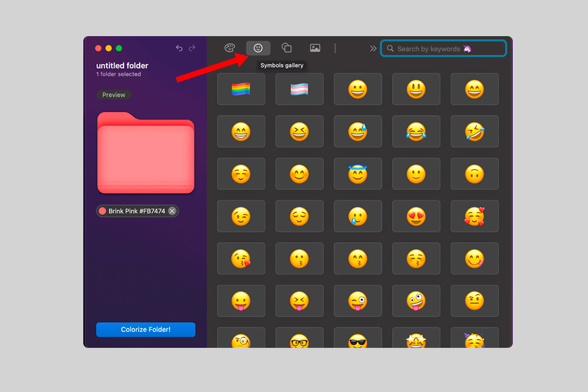Image resolution: width=588 pixels, height=392 pixels.
Task: Choose the raised eyebrow face emoji
Action: coord(474,301)
